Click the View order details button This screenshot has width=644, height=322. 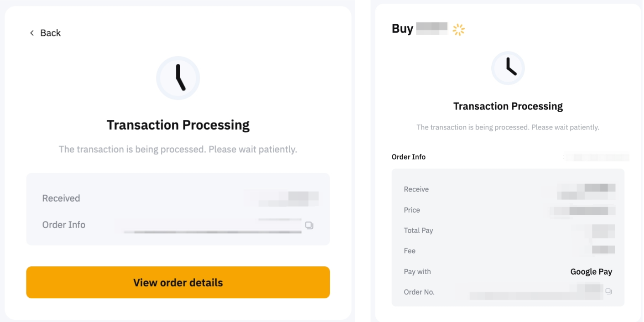click(178, 282)
